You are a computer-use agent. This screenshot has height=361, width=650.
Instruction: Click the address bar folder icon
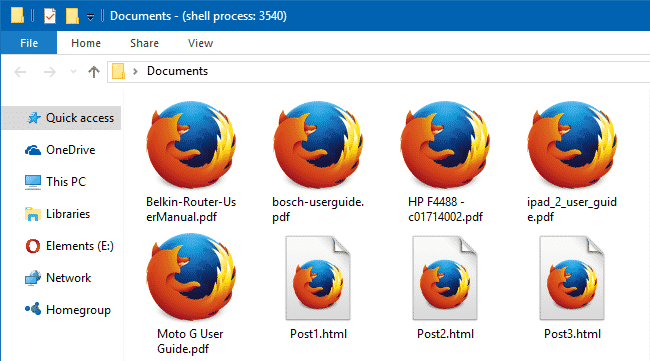click(118, 71)
